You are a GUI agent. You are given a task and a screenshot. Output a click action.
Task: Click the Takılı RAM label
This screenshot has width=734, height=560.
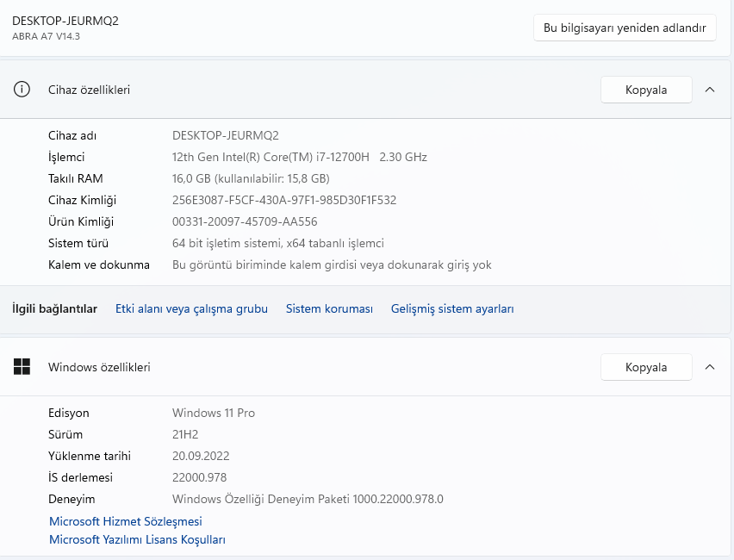75,178
